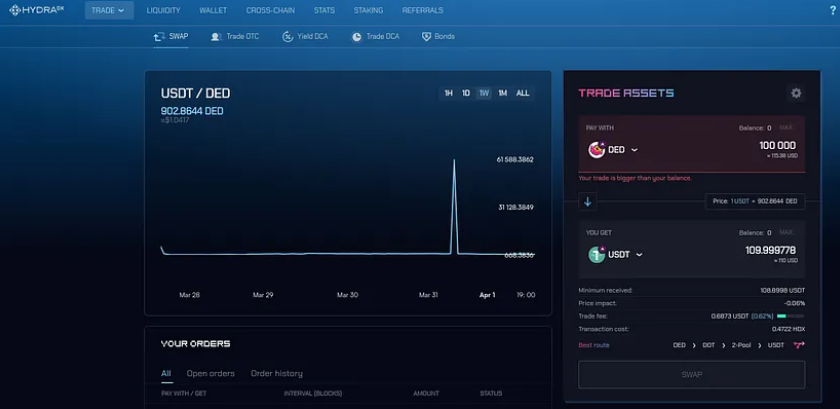The width and height of the screenshot is (840, 409).
Task: Switch to the Bonds tab
Action: (x=438, y=37)
